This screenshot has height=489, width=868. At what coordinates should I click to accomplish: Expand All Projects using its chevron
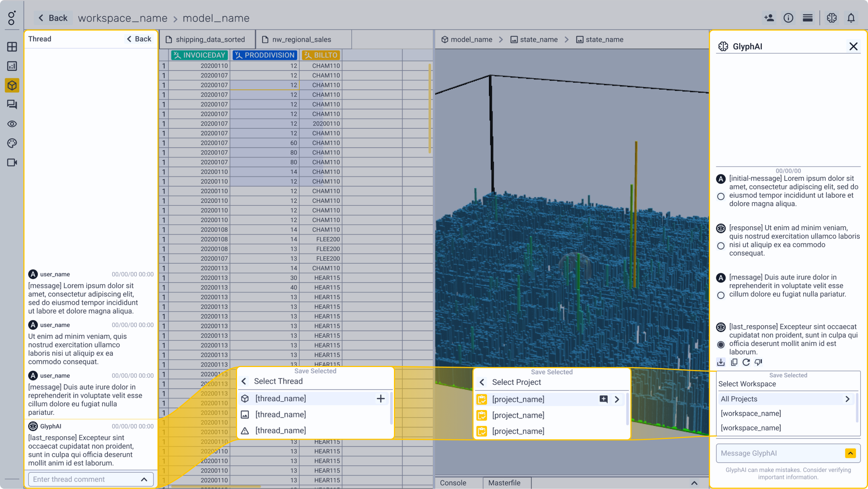click(848, 399)
